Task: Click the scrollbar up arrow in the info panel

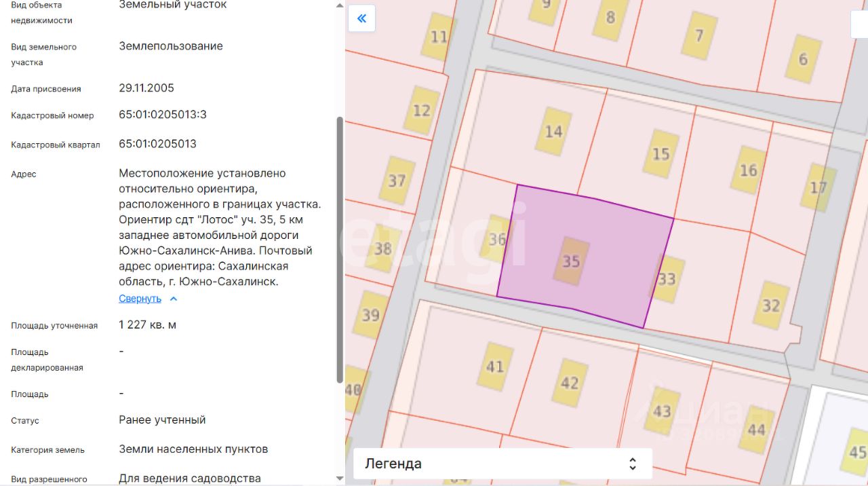Action: [x=340, y=5]
